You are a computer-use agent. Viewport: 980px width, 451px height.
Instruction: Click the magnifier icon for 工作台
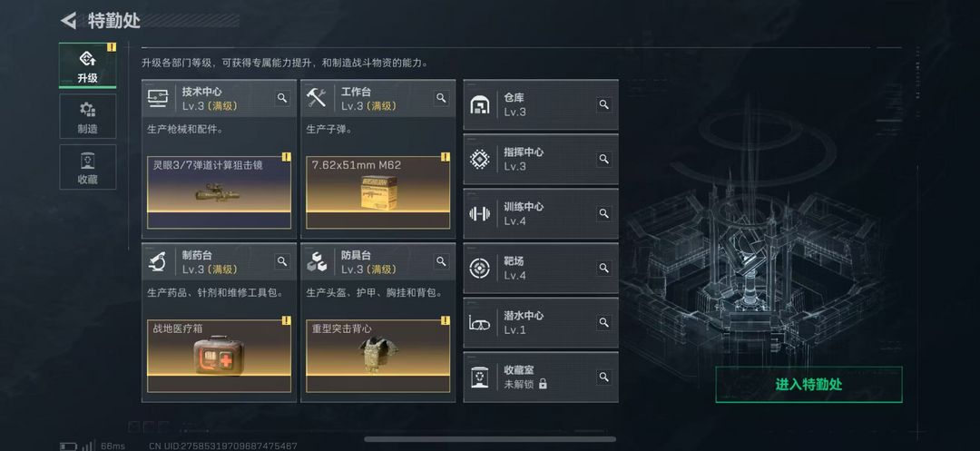pos(441,98)
